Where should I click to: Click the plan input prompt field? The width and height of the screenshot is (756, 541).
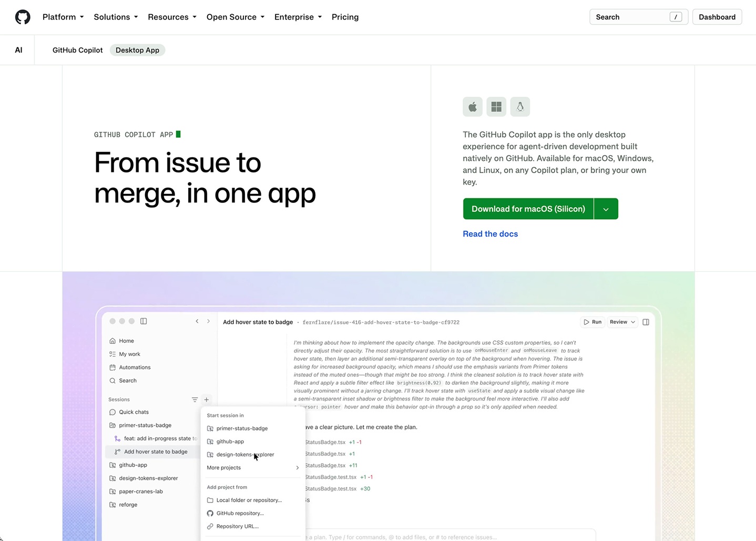point(449,536)
